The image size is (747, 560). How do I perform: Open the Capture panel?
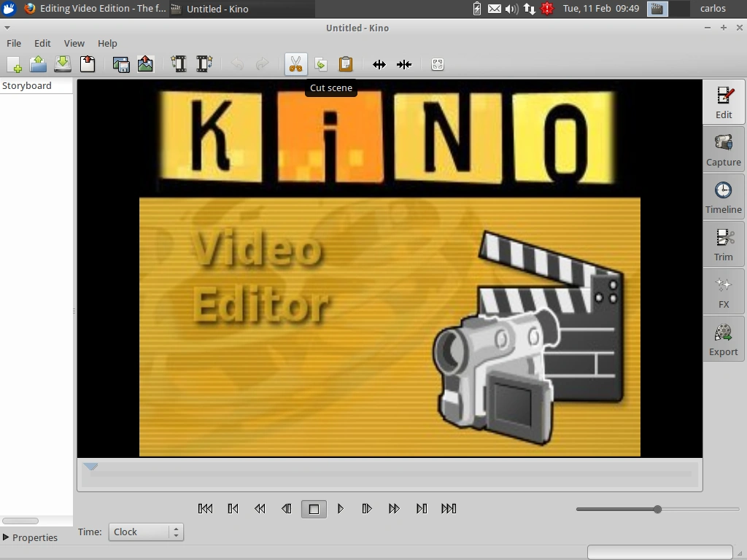pyautogui.click(x=723, y=149)
